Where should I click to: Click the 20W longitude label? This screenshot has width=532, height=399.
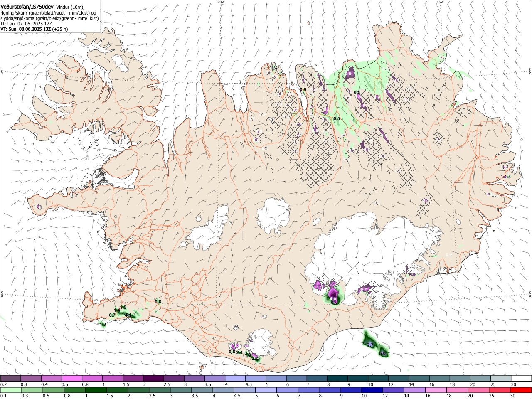(221, 2)
